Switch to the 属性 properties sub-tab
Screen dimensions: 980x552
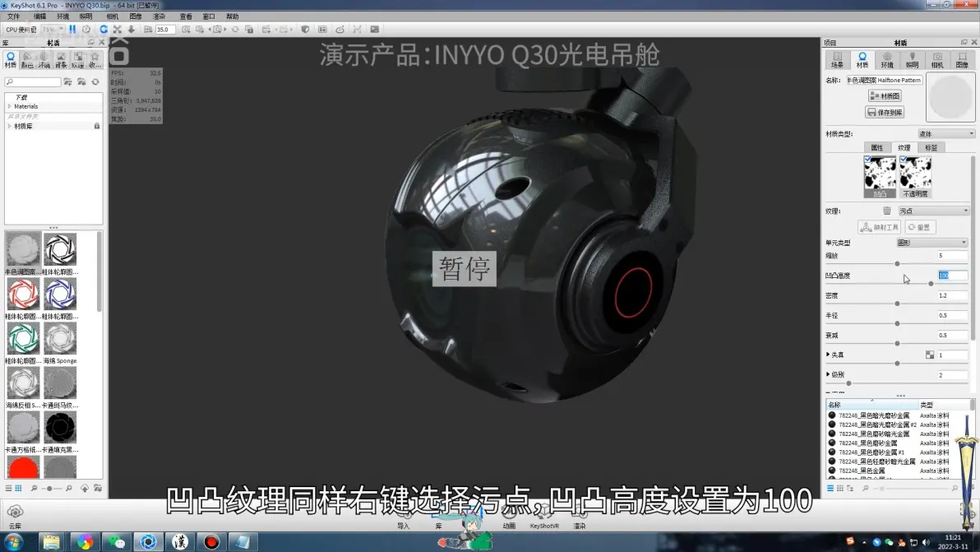tap(877, 147)
